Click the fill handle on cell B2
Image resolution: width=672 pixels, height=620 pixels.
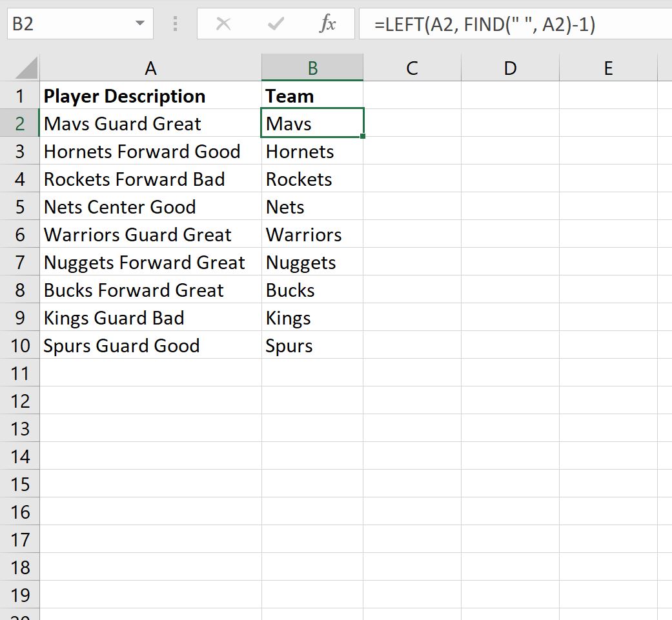point(362,135)
